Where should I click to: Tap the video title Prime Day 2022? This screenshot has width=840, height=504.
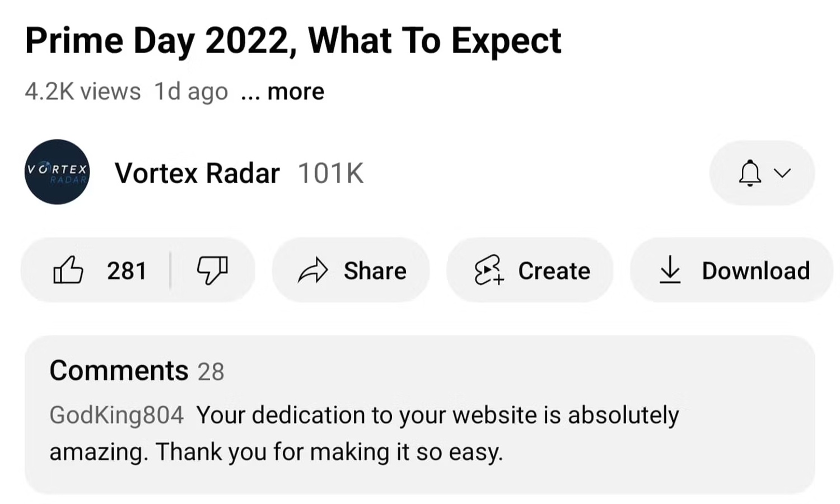click(293, 41)
